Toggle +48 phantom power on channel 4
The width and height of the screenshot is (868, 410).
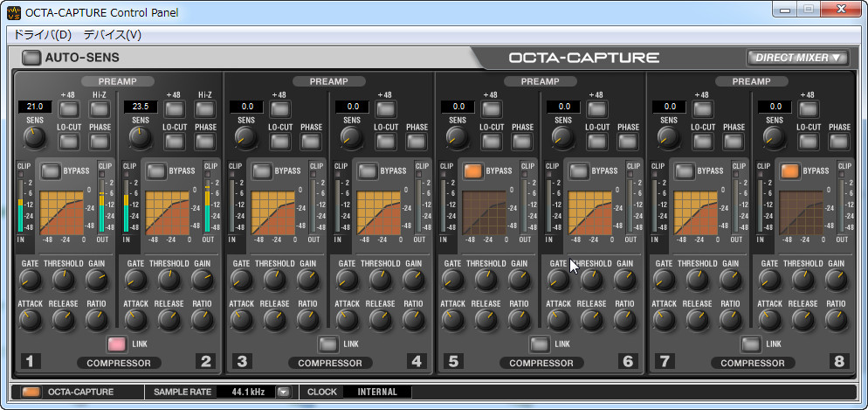pyautogui.click(x=384, y=108)
